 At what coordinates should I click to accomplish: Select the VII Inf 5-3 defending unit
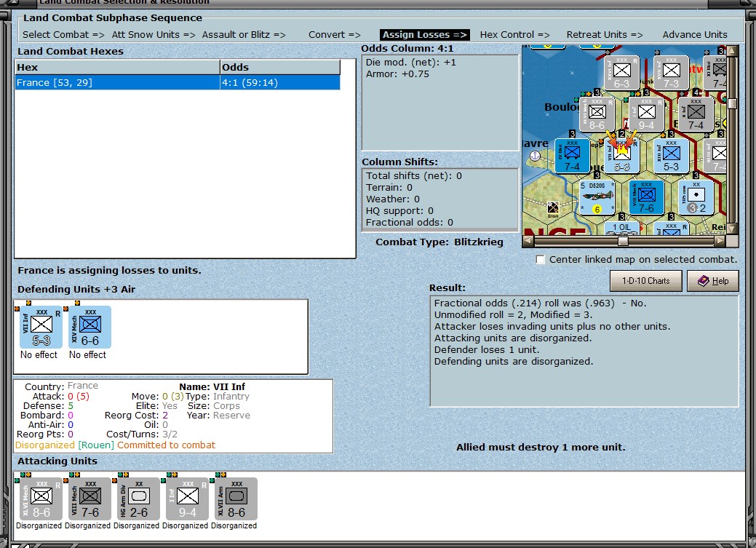coord(41,327)
